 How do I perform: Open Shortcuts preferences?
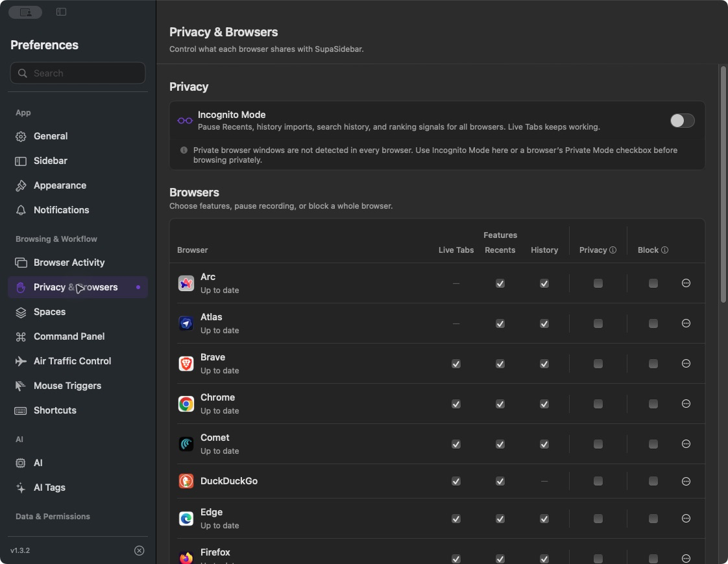pyautogui.click(x=77, y=410)
